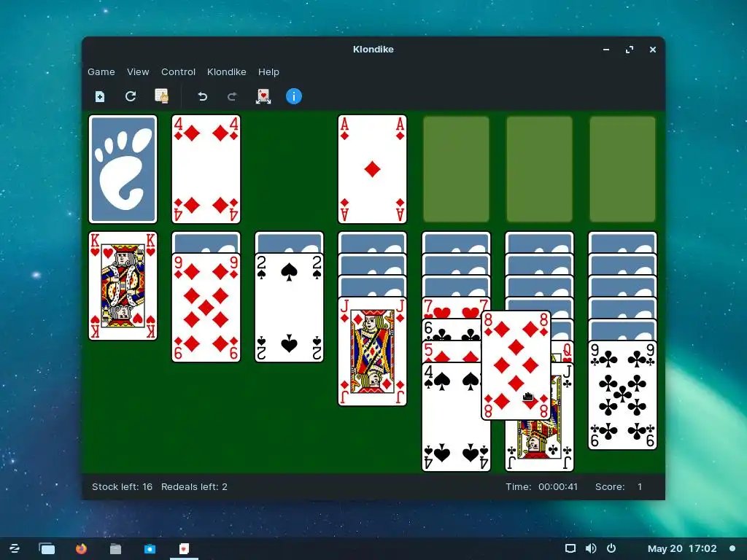The height and width of the screenshot is (560, 747).
Task: Click the second empty foundation slot
Action: pyautogui.click(x=456, y=169)
